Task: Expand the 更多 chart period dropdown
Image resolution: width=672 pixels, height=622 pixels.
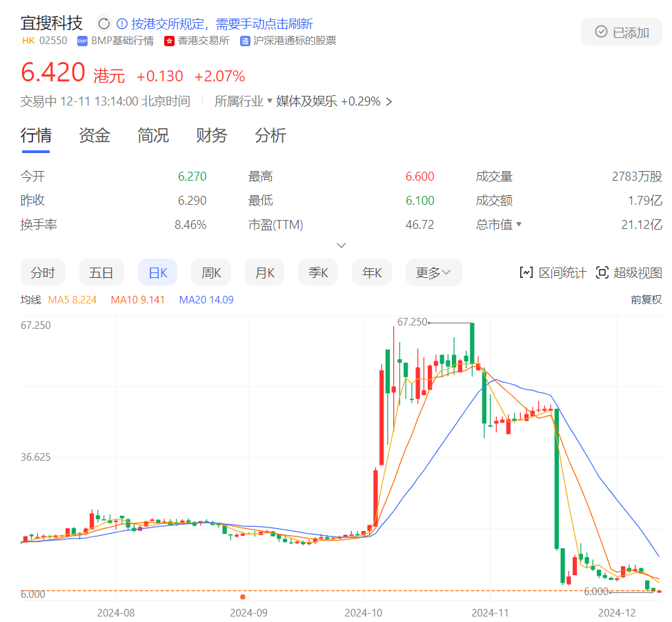Action: click(434, 272)
